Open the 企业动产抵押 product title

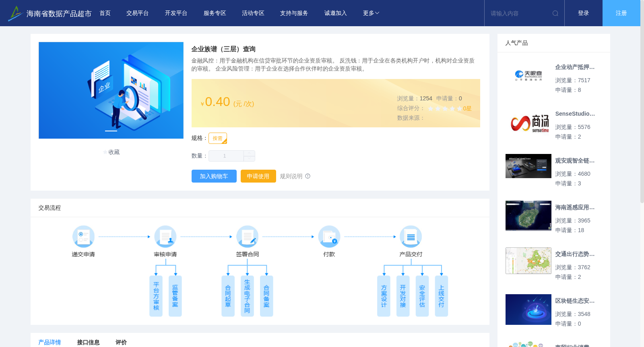[575, 67]
